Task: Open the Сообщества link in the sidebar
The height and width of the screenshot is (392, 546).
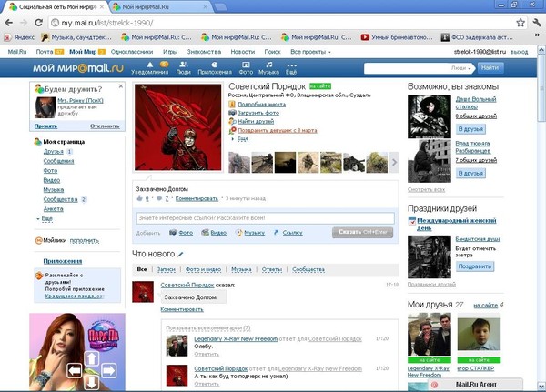Action: (x=61, y=199)
